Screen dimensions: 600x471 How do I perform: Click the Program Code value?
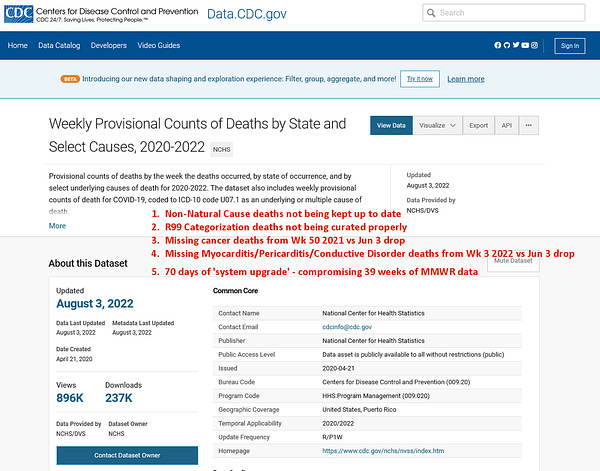tap(376, 396)
